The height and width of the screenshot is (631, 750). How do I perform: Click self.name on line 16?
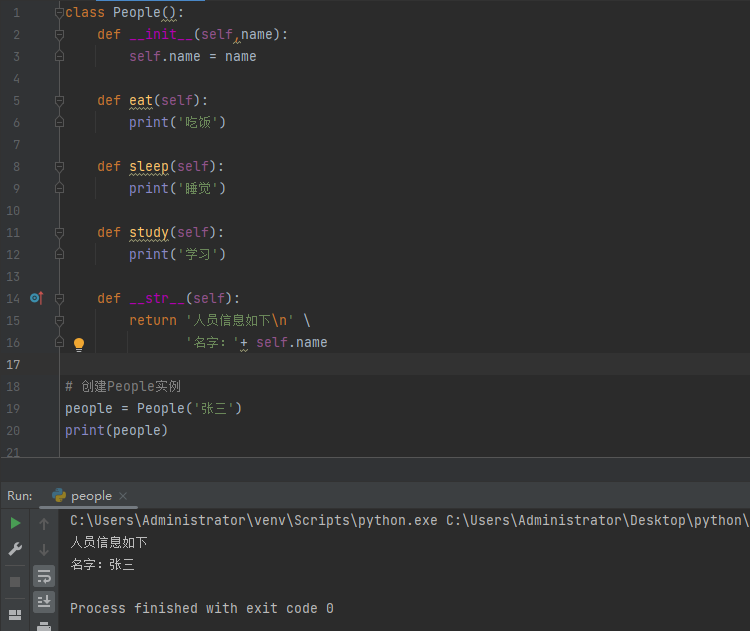tap(292, 343)
